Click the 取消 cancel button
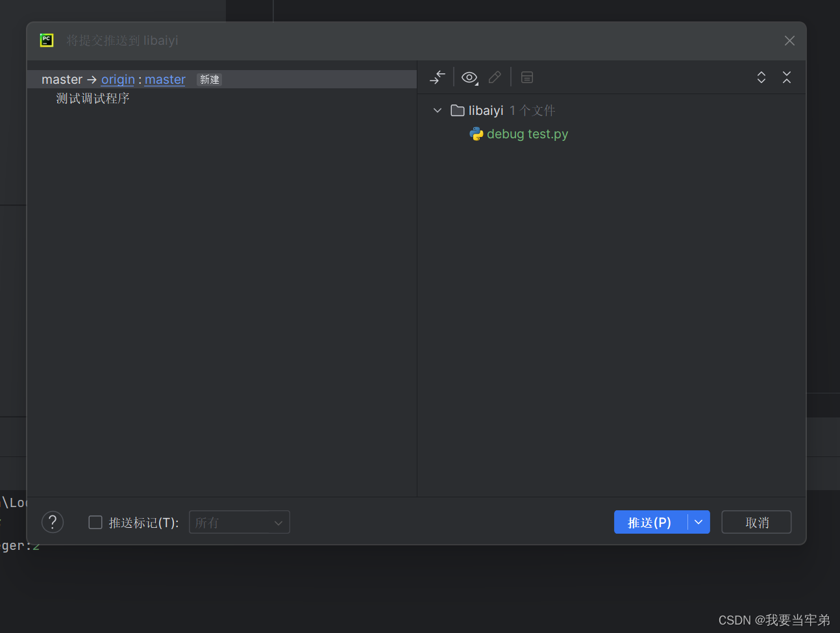This screenshot has width=840, height=633. [757, 522]
